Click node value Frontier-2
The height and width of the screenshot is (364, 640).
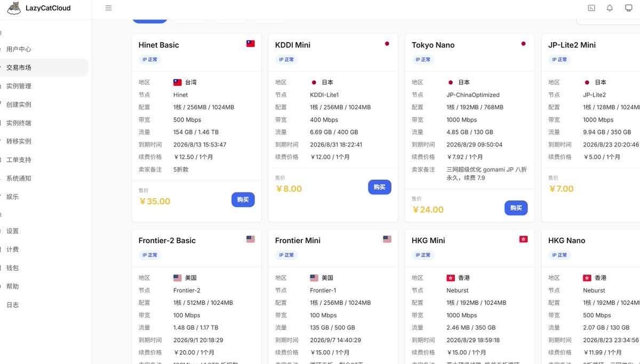tap(187, 290)
